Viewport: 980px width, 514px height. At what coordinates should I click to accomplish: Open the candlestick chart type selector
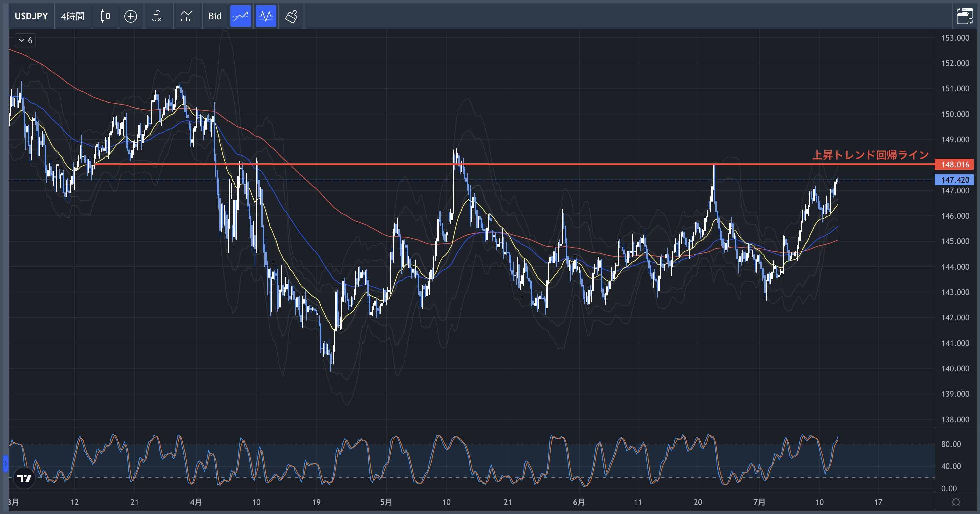pos(105,16)
